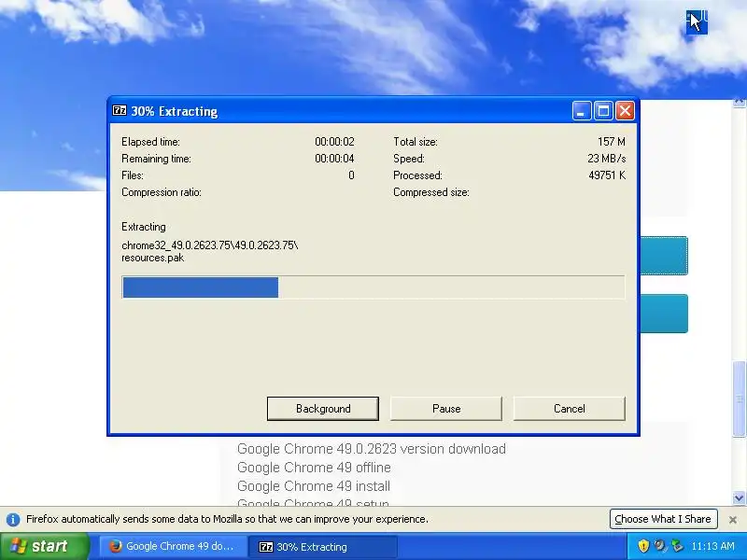Minimize the 30% Extracting window

coord(581,111)
